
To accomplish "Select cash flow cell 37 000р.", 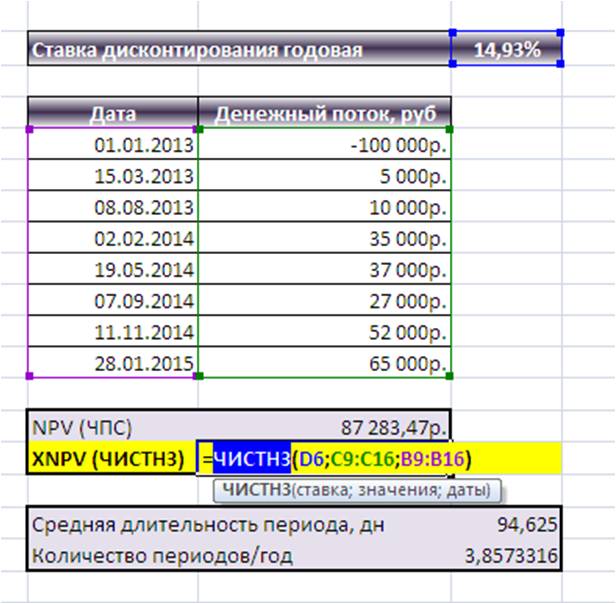I will pyautogui.click(x=325, y=269).
